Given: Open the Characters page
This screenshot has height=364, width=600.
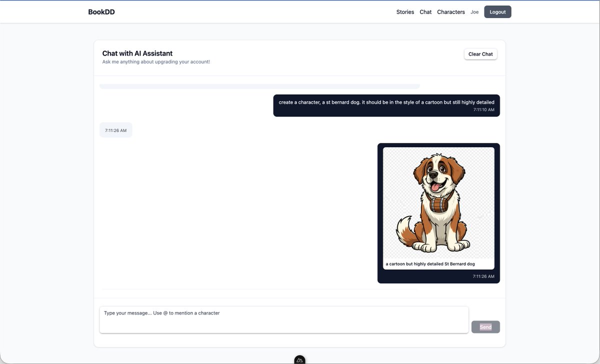Looking at the screenshot, I should (x=451, y=12).
